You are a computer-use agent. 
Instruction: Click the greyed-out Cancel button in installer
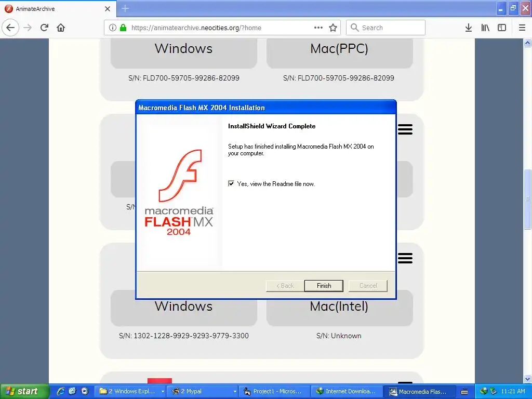[x=368, y=286]
